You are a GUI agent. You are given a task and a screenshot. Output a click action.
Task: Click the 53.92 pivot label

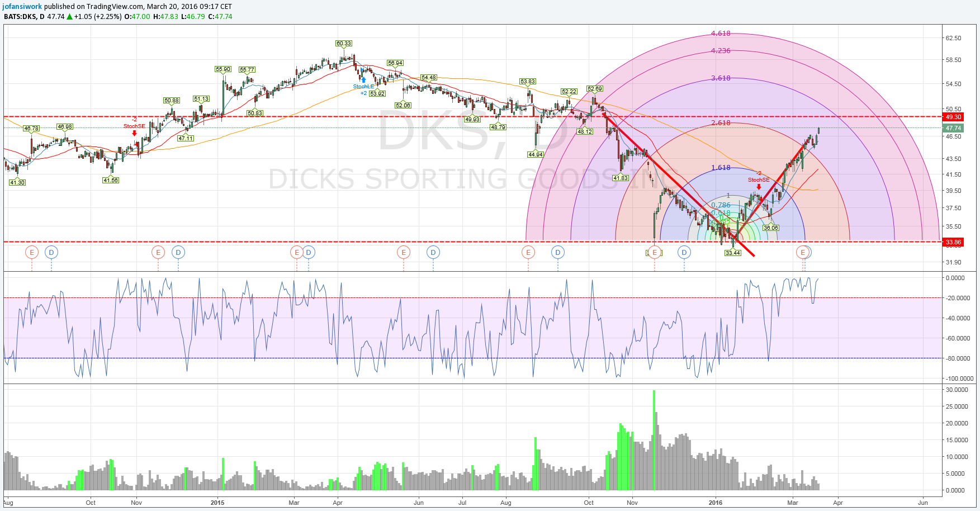click(x=377, y=93)
